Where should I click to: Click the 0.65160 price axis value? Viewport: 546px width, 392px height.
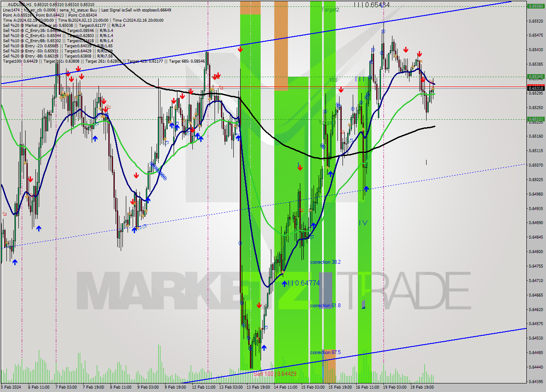(536, 136)
